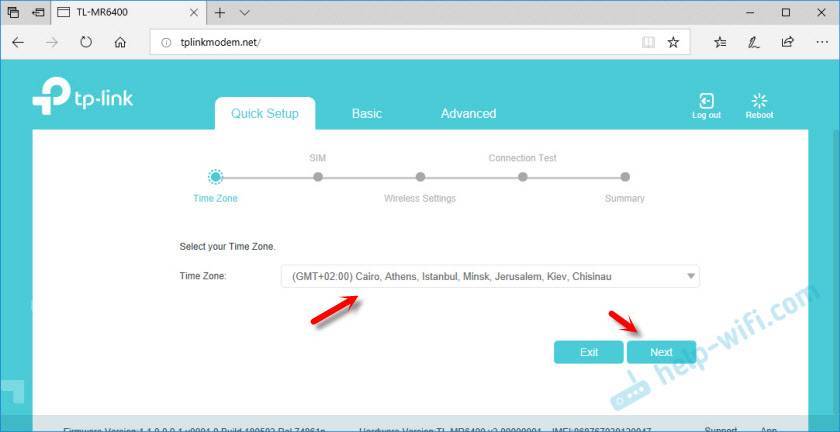Click the Next button
840x432 pixels.
(x=662, y=352)
